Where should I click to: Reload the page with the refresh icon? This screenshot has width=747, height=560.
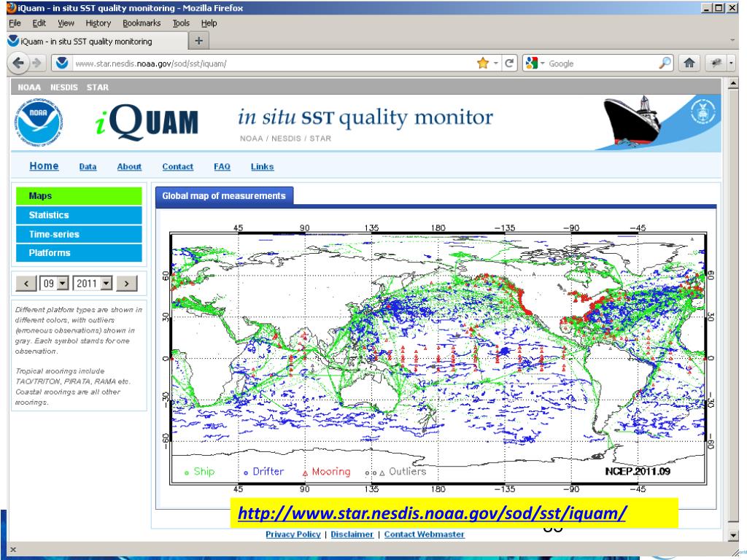pos(508,63)
